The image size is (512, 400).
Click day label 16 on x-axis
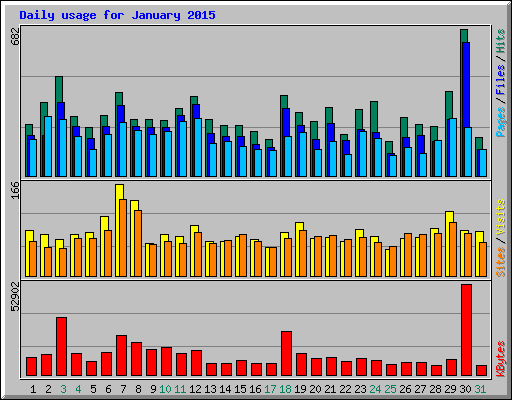click(x=255, y=389)
